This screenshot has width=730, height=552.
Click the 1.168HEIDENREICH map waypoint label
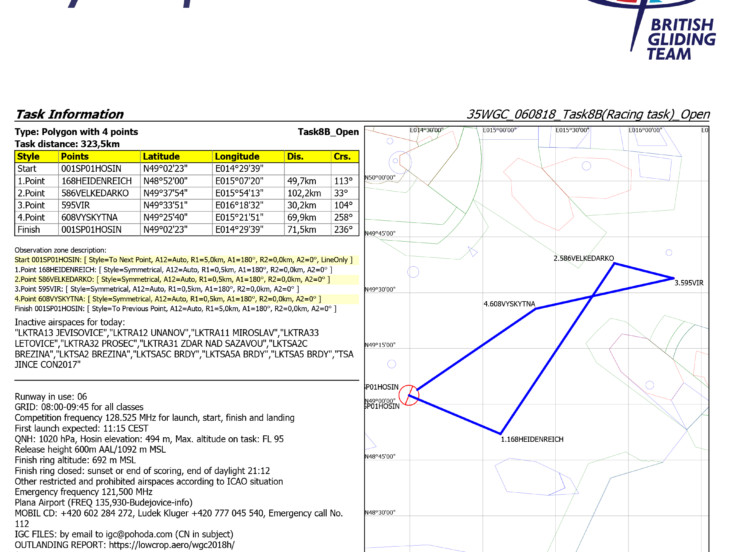pyautogui.click(x=532, y=439)
